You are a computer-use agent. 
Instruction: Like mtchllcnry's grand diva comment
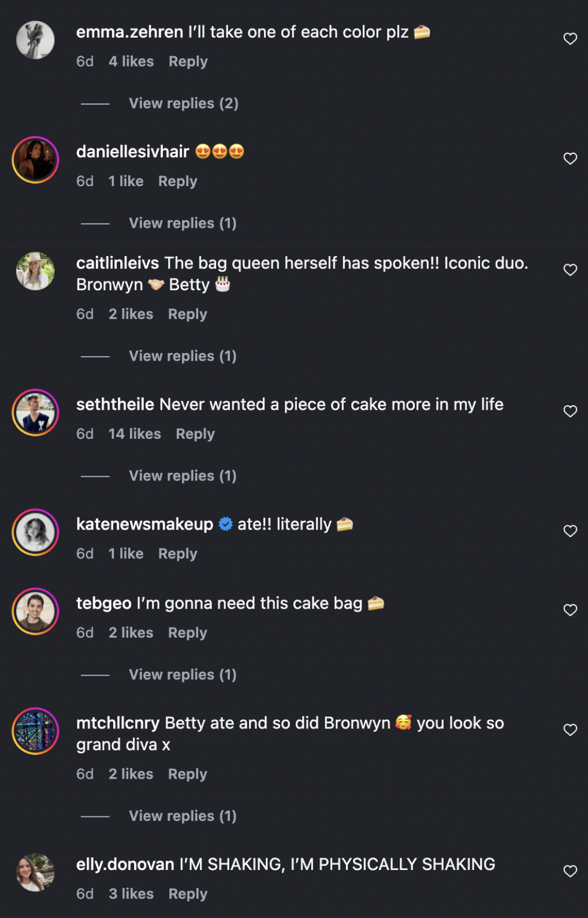pos(570,730)
